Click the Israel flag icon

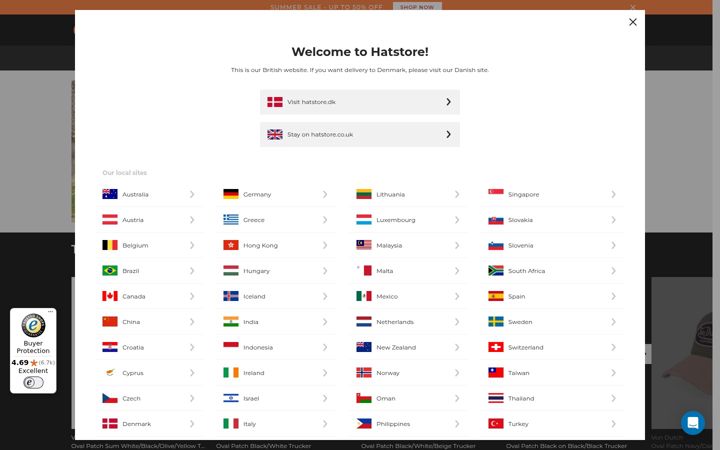231,398
